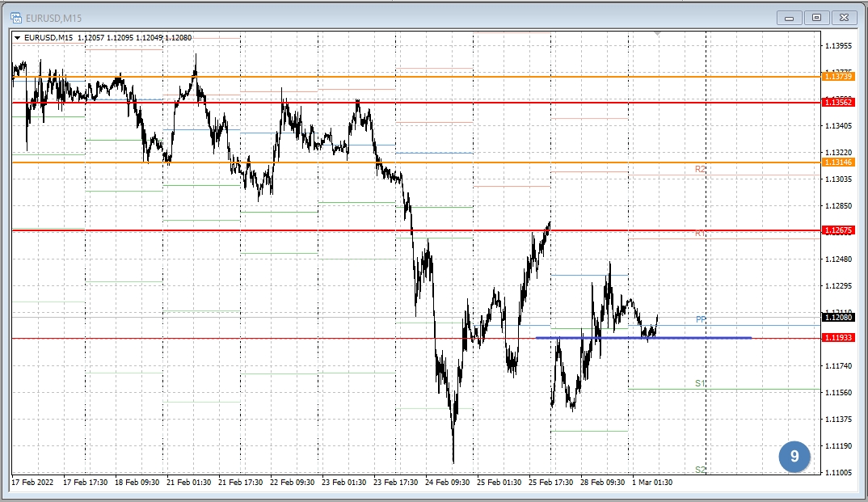
Task: Click the R2 resistance label
Action: coord(700,169)
